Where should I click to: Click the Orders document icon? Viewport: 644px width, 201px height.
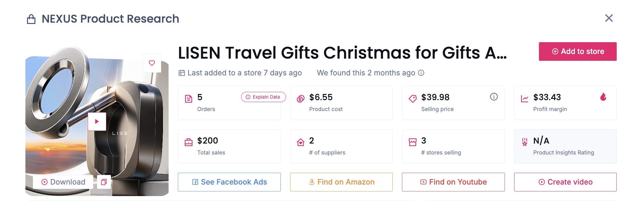click(188, 99)
